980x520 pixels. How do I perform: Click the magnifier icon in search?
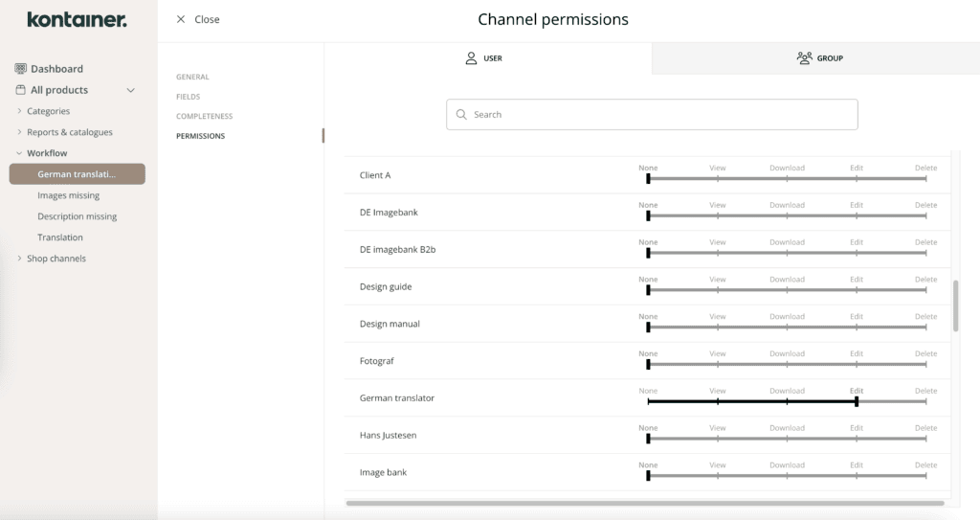461,115
